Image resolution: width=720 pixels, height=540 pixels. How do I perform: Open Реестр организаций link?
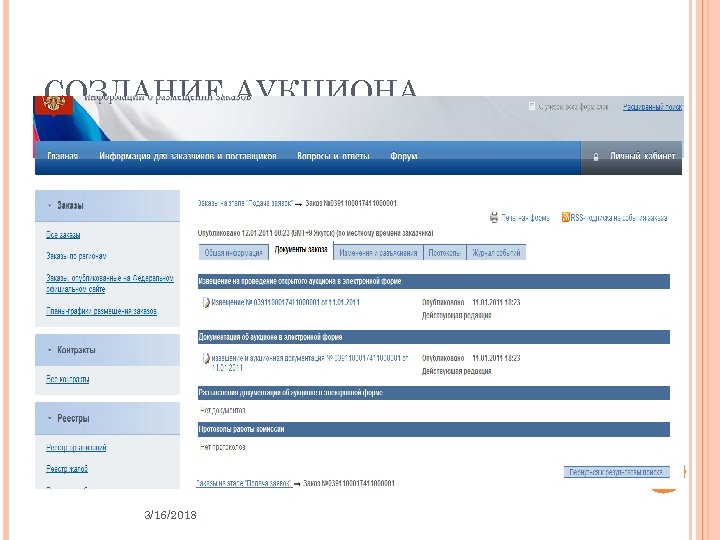pyautogui.click(x=76, y=448)
